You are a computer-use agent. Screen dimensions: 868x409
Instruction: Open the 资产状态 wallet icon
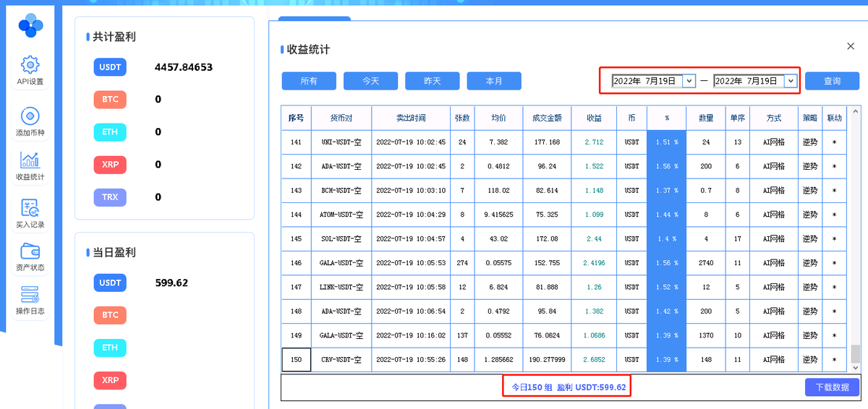[30, 251]
